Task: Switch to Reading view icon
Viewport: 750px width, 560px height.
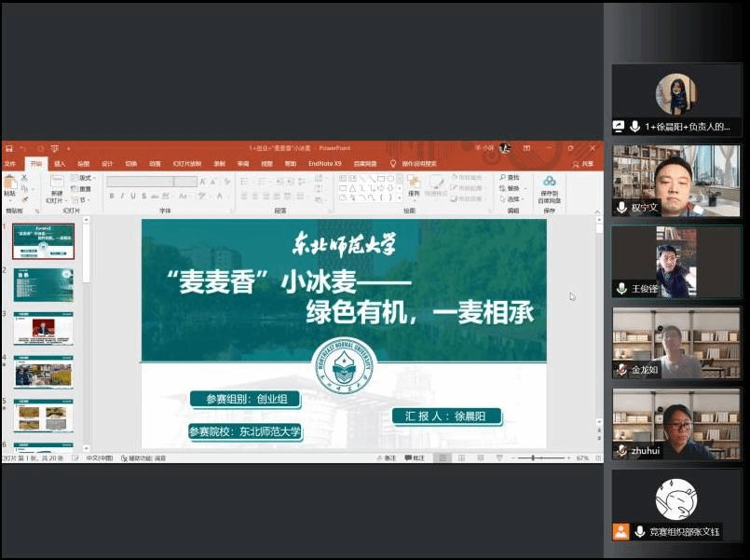Action: coord(480,458)
